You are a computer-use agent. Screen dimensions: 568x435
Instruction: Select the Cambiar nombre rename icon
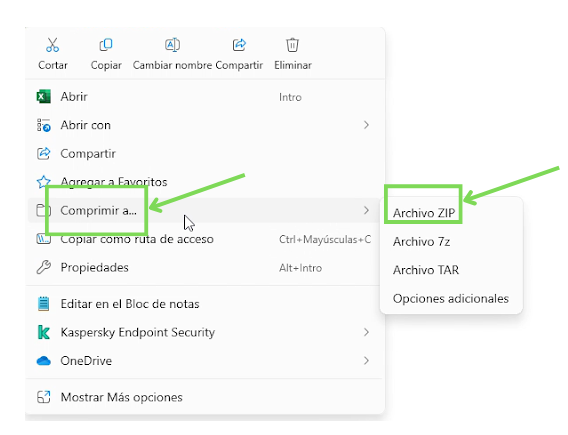pyautogui.click(x=172, y=45)
